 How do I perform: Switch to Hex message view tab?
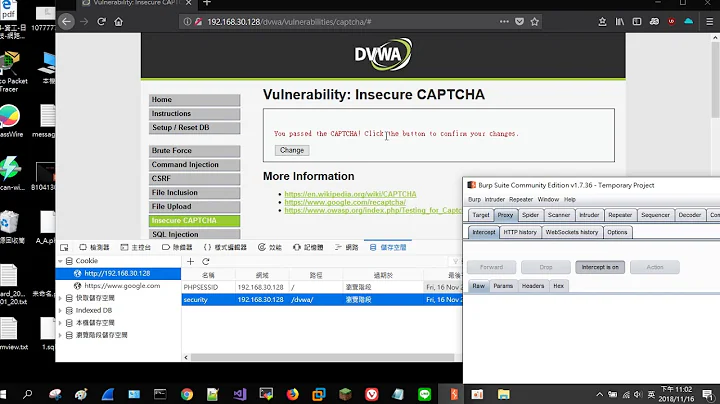coord(558,286)
